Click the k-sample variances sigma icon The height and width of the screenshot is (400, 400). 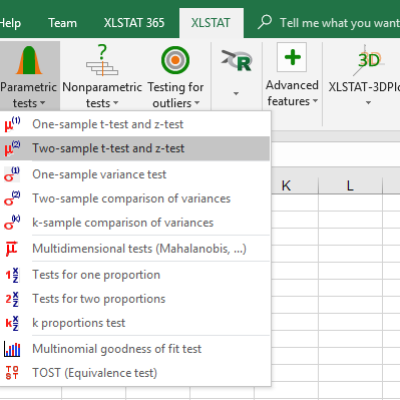coord(12,222)
